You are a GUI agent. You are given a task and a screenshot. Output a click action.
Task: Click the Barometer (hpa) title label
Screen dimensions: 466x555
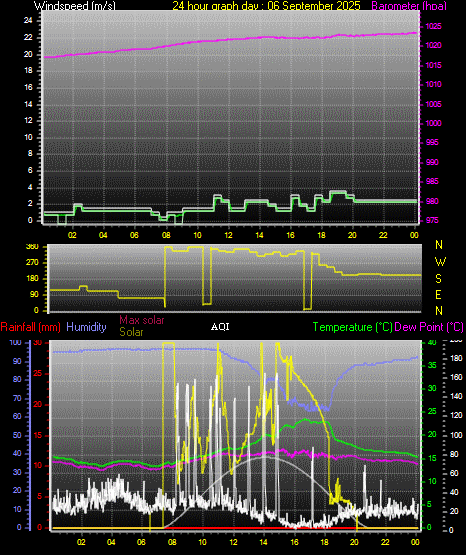[x=409, y=6]
